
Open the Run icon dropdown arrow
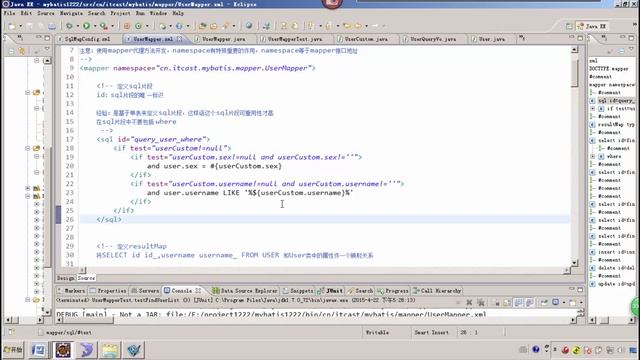click(95, 27)
